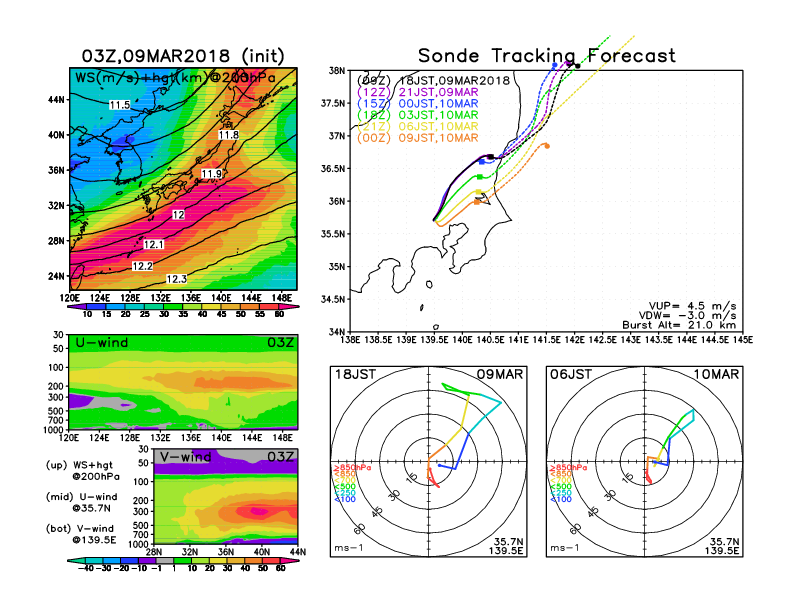Image resolution: width=792 pixels, height=612 pixels.
Task: Click the orange square marker on 00Z track
Action: (x=477, y=202)
